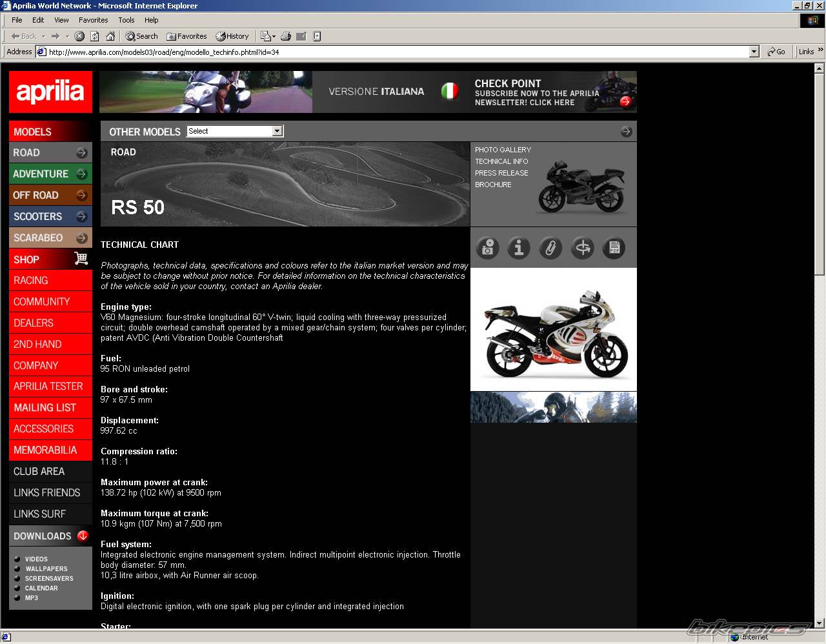Click the arrow icon at right of OTHER MODELS bar
Screen dimensions: 826x644
[x=627, y=132]
